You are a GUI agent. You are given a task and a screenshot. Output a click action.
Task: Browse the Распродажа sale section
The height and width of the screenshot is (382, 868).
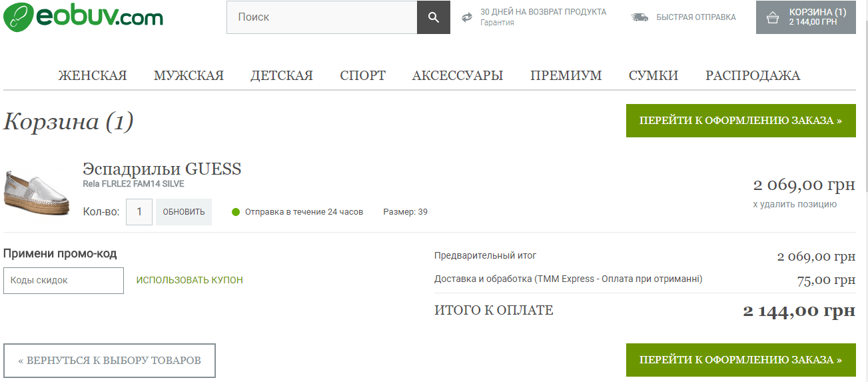click(753, 75)
